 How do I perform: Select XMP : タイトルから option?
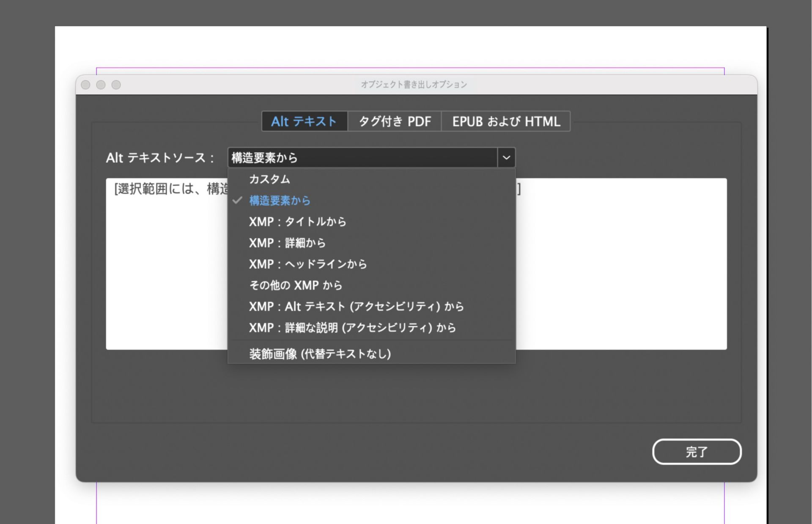(297, 222)
